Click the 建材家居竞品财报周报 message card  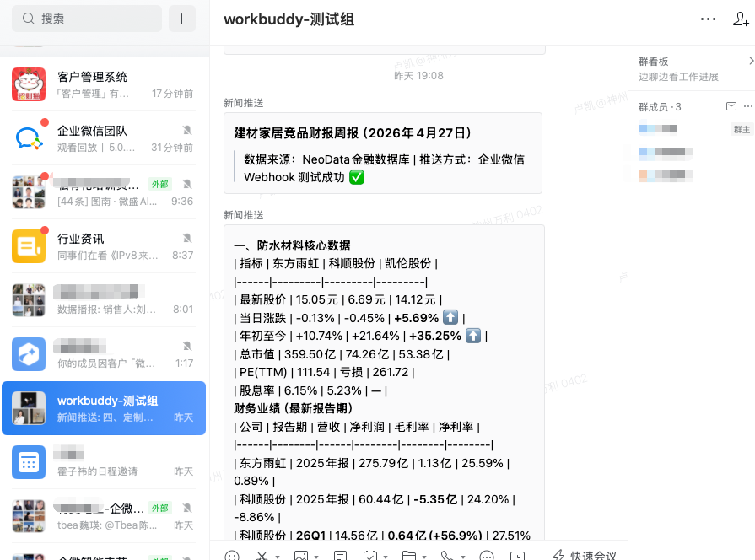[x=383, y=153]
